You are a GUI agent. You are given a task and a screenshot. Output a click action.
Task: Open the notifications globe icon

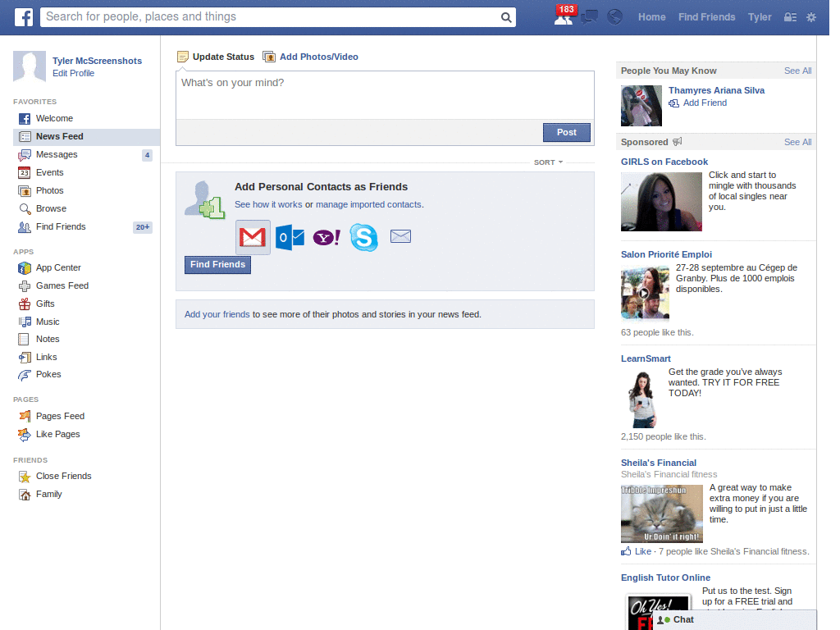click(x=615, y=17)
